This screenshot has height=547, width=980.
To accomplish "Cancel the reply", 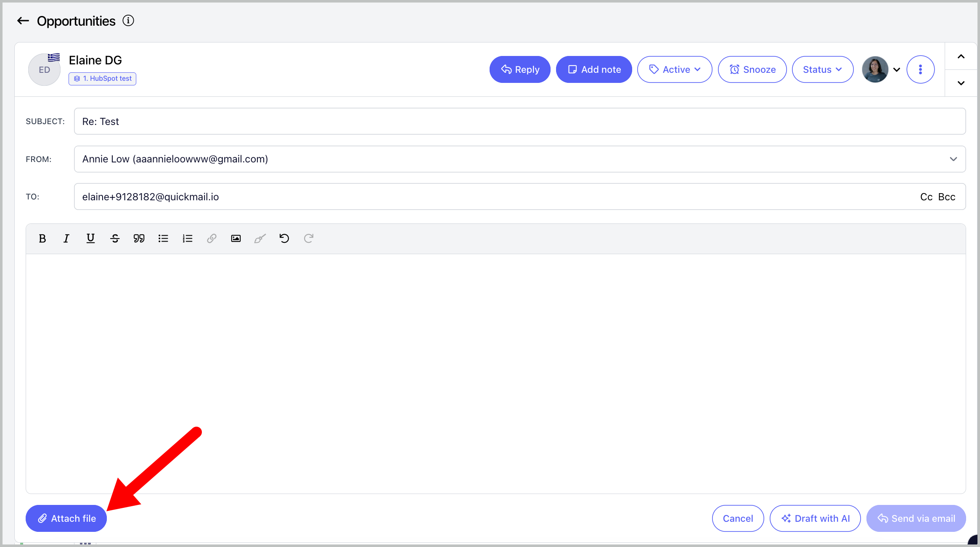I will point(738,518).
